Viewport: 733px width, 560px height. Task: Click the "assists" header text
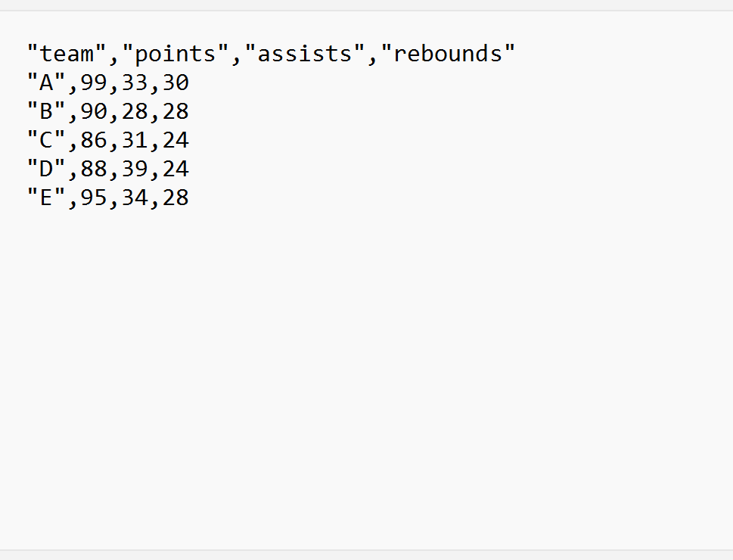click(x=305, y=53)
